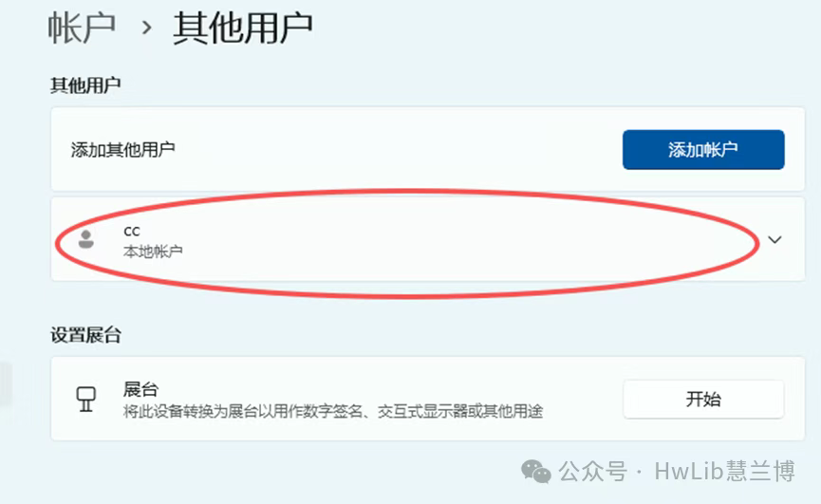Go back to the 帐户 breadcrumb
The height and width of the screenshot is (504, 821).
[82, 28]
